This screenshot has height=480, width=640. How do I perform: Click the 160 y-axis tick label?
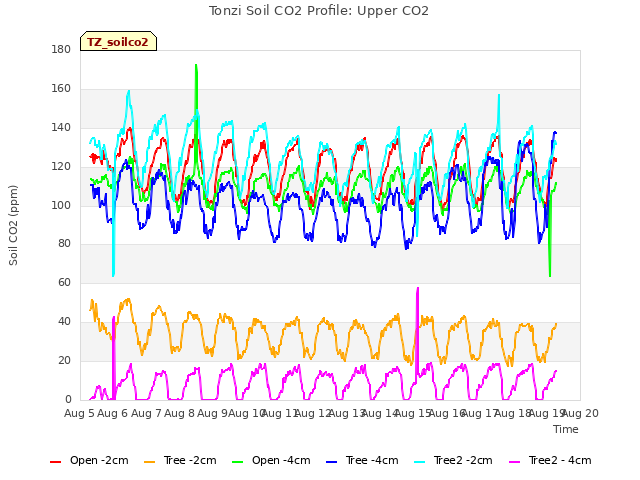pos(61,88)
